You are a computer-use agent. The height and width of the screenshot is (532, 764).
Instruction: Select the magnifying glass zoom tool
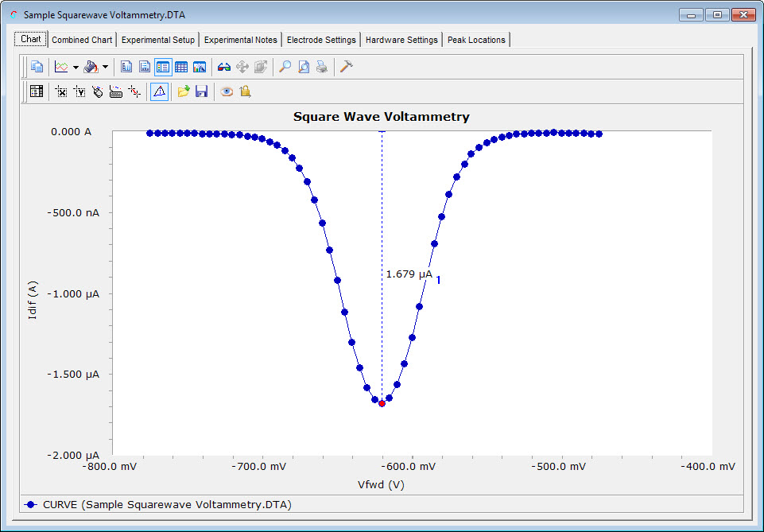tap(285, 67)
